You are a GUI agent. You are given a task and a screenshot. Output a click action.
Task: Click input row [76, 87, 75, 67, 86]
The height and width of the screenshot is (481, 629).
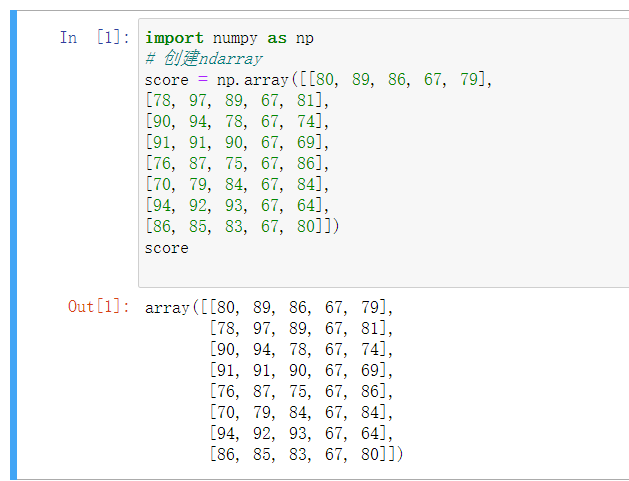(x=237, y=163)
